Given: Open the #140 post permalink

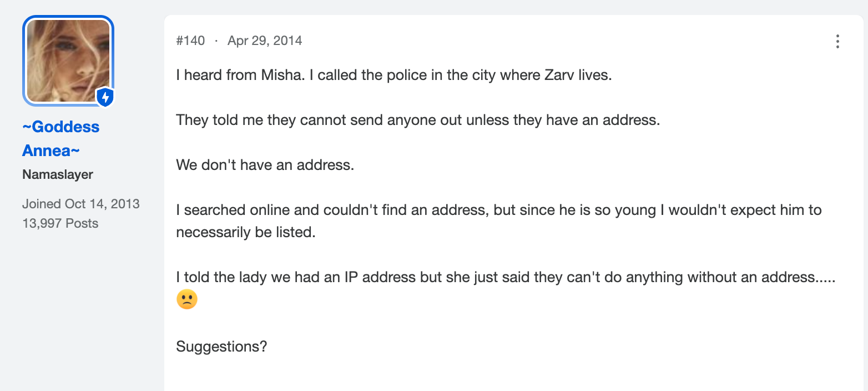Looking at the screenshot, I should point(190,41).
